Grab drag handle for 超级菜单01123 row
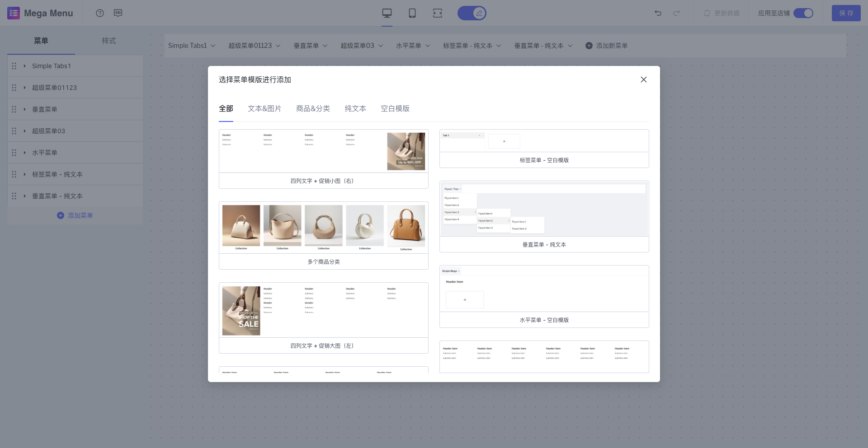The height and width of the screenshot is (448, 868). [x=14, y=88]
